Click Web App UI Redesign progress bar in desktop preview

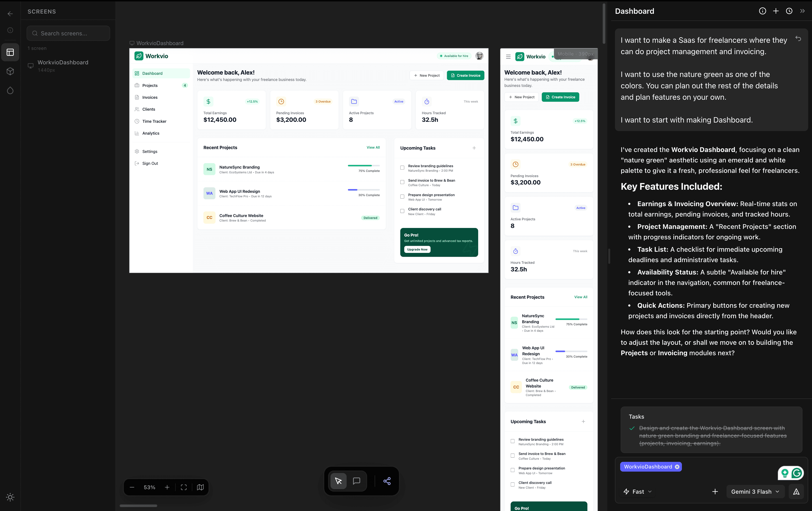[x=364, y=190]
